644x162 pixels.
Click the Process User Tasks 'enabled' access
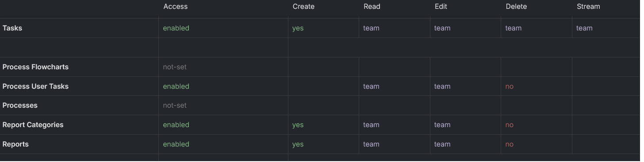[x=176, y=87]
